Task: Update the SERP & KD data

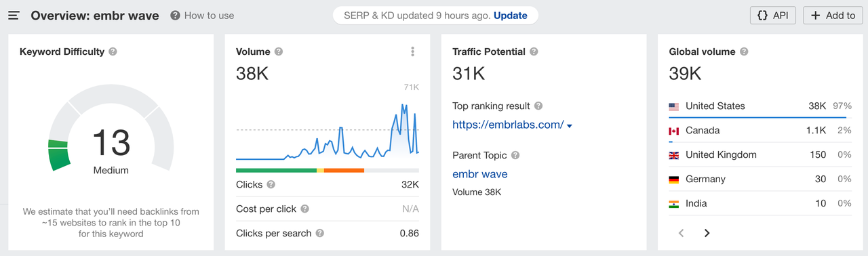Action: (511, 16)
